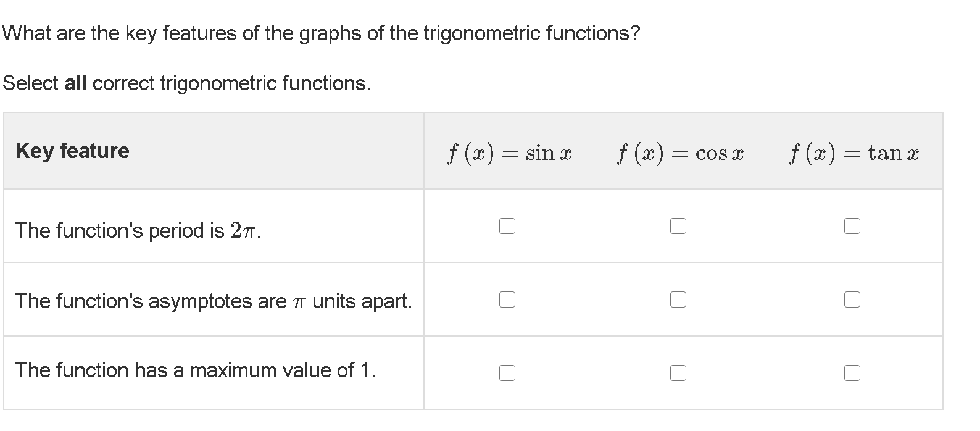980x431 pixels.
Task: Check tan x for maximum value 1
Action: point(852,373)
